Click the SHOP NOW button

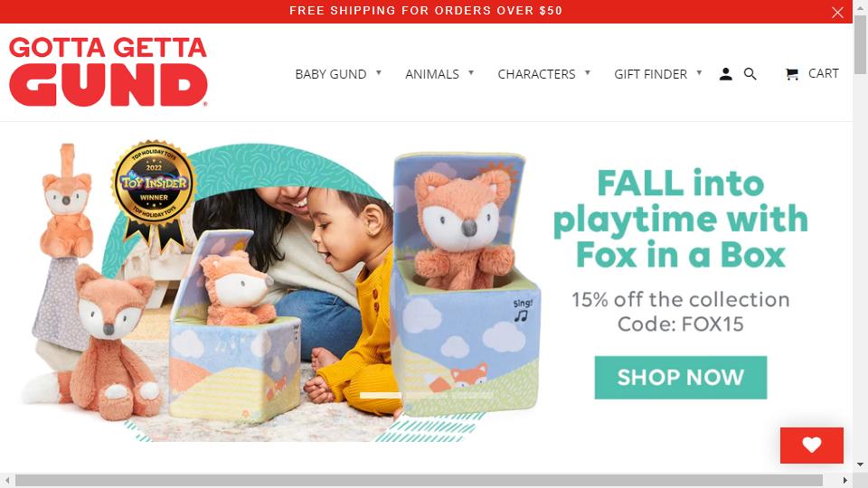click(x=680, y=378)
